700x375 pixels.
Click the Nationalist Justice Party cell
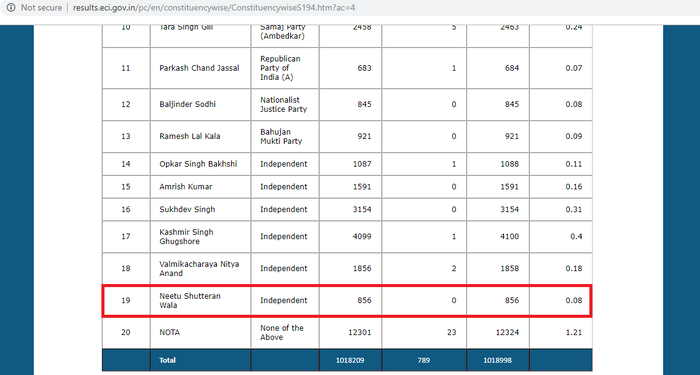pos(285,104)
